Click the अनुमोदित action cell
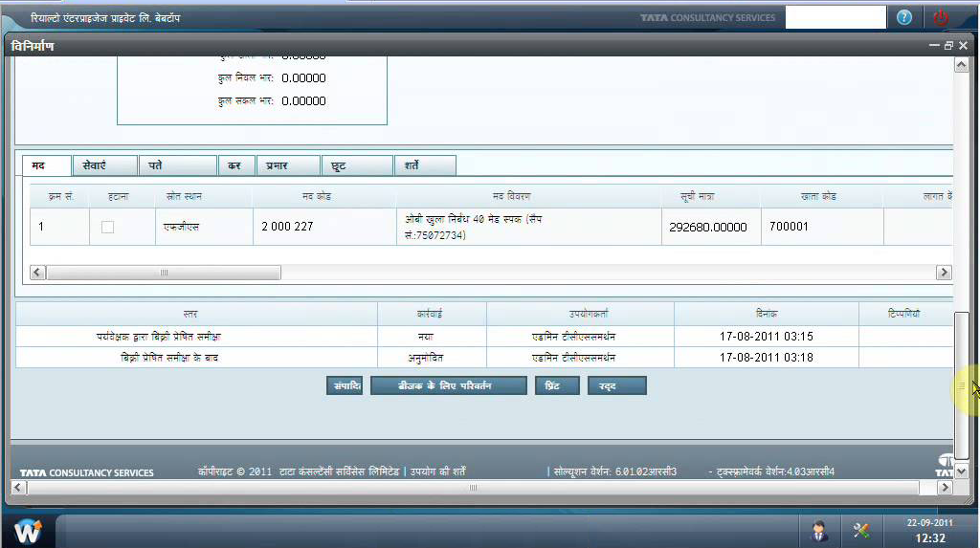 pyautogui.click(x=432, y=358)
